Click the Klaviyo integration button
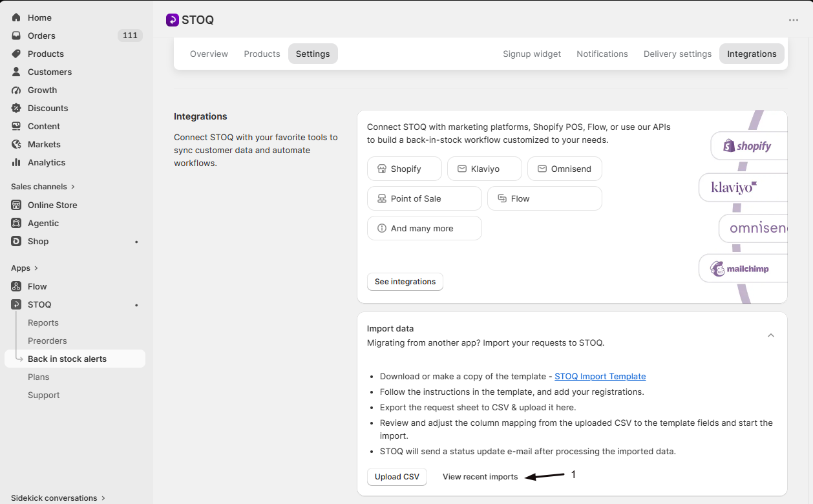Viewport: 813px width, 504px height. [x=485, y=169]
